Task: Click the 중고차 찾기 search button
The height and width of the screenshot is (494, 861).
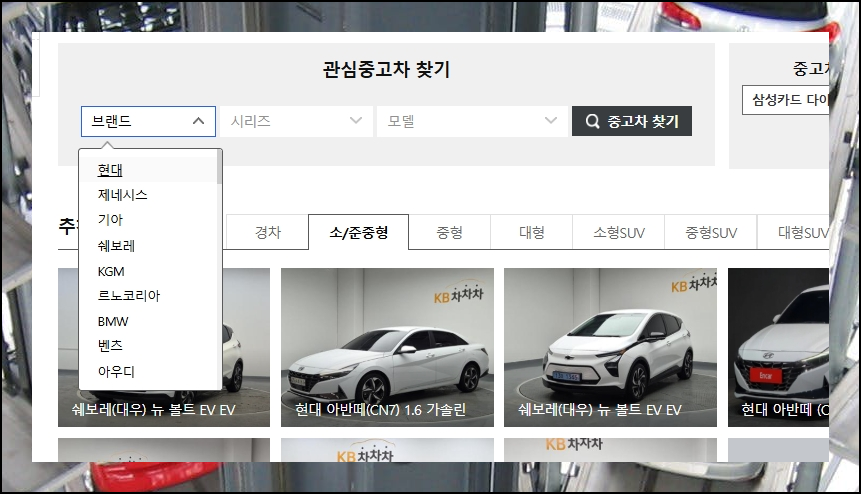Action: click(x=632, y=121)
